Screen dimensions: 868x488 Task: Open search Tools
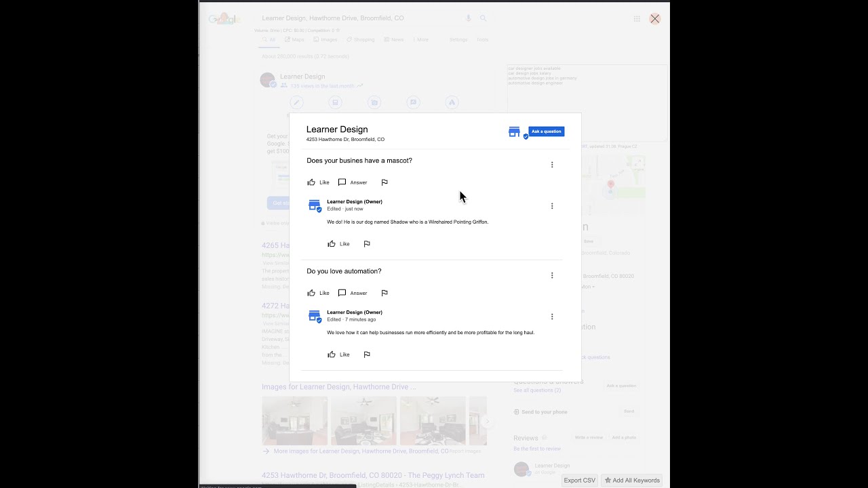(482, 40)
